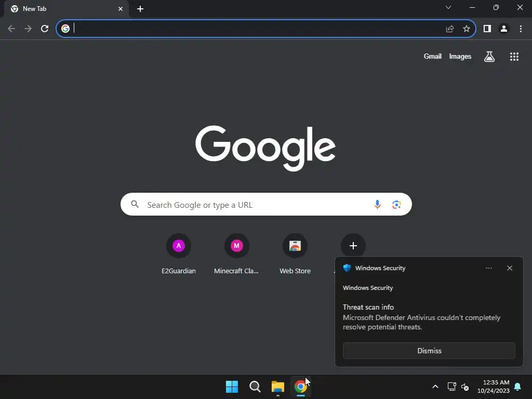Image resolution: width=532 pixels, height=399 pixels.
Task: Click the Windows Security shield icon
Action: pos(347,268)
